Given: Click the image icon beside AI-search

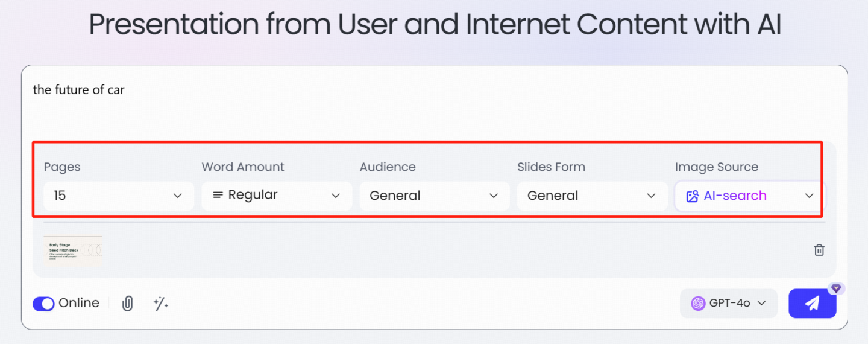Looking at the screenshot, I should pyautogui.click(x=693, y=196).
